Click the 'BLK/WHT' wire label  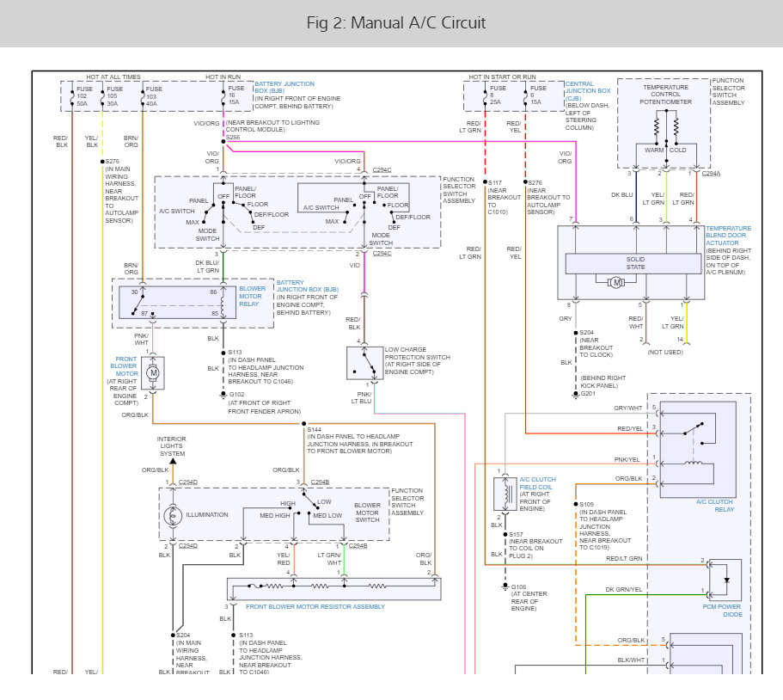tap(631, 660)
